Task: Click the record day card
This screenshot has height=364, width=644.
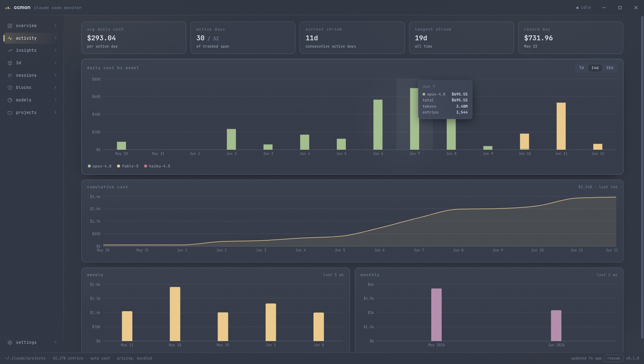Action: pyautogui.click(x=571, y=38)
